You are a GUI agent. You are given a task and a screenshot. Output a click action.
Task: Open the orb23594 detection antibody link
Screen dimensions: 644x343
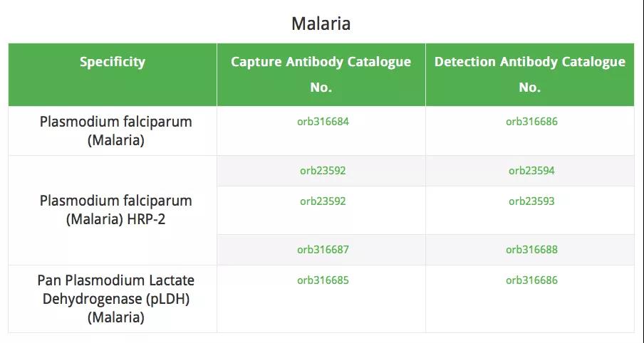pos(531,171)
